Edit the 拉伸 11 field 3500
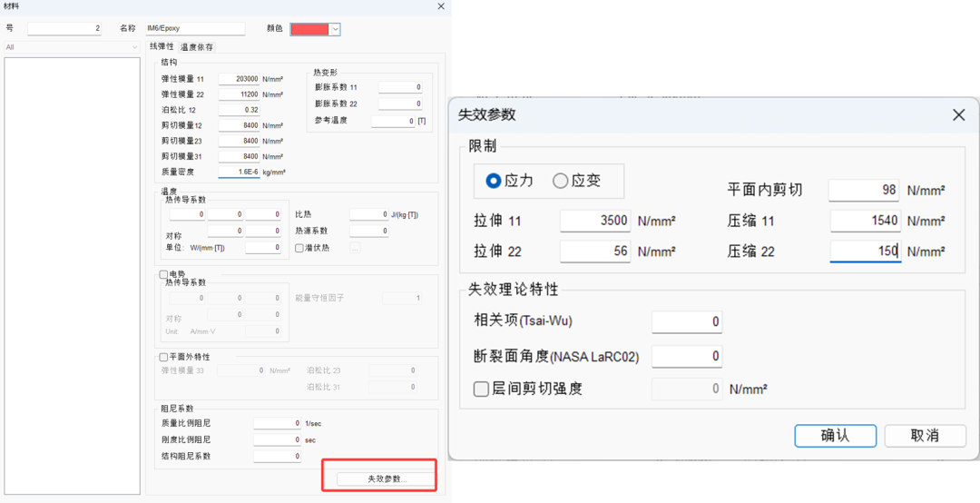 pos(595,221)
